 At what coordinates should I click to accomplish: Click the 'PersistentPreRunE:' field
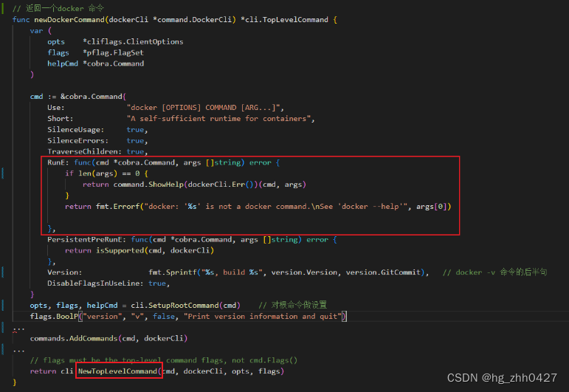point(87,239)
